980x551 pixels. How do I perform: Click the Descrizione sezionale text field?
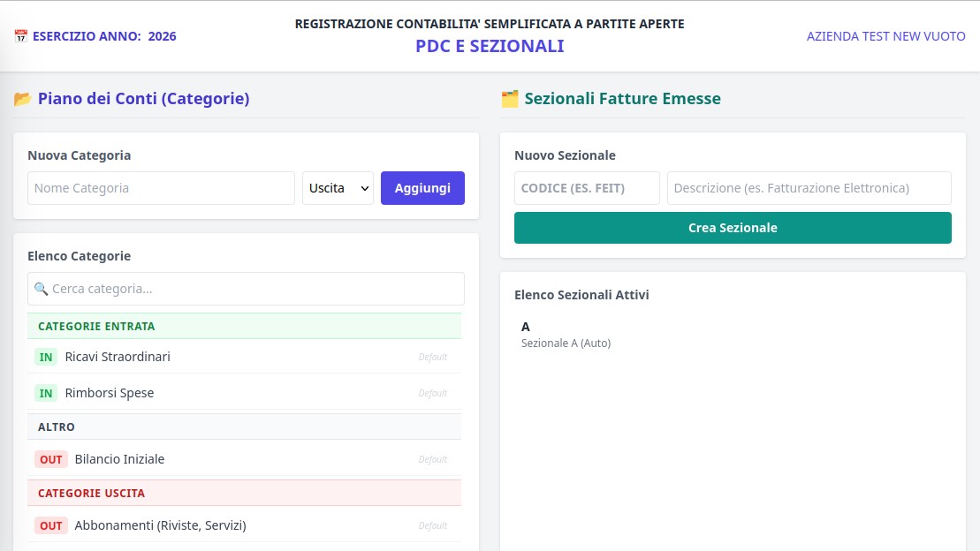(809, 188)
